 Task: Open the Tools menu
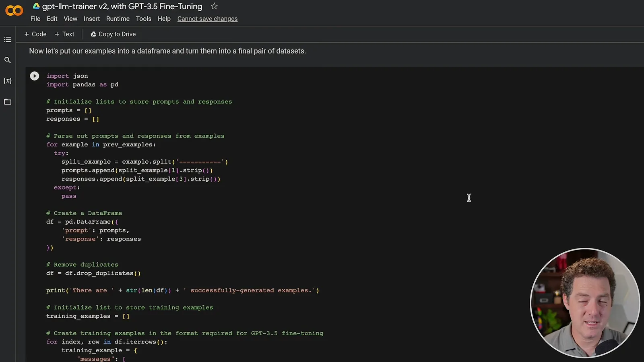(144, 19)
